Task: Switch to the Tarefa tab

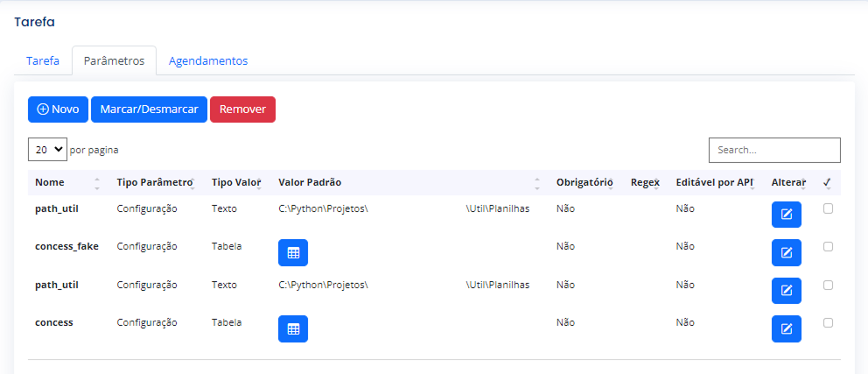Action: click(43, 61)
